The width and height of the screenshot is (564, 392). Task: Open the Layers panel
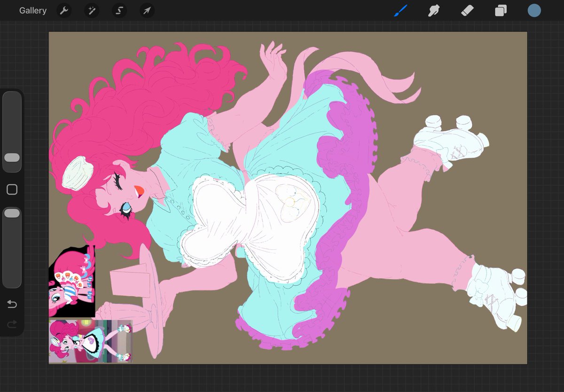(x=501, y=10)
